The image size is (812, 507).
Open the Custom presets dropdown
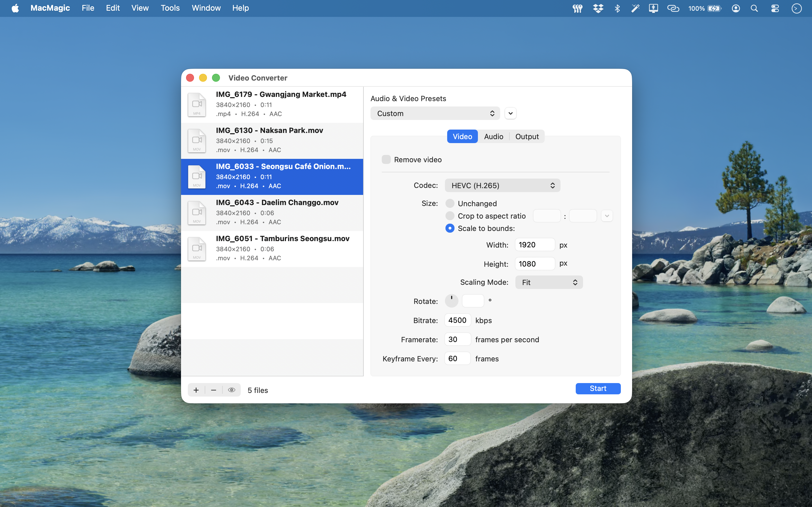435,113
